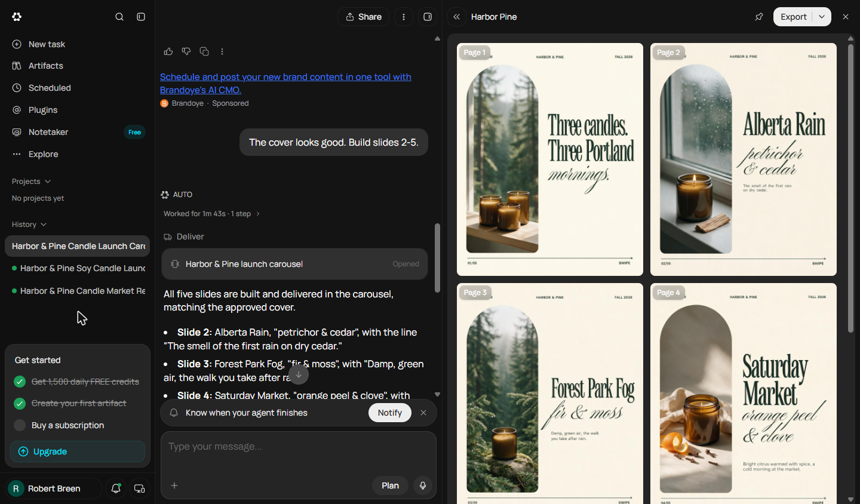Click the Notify button
The height and width of the screenshot is (504, 860).
(x=390, y=413)
